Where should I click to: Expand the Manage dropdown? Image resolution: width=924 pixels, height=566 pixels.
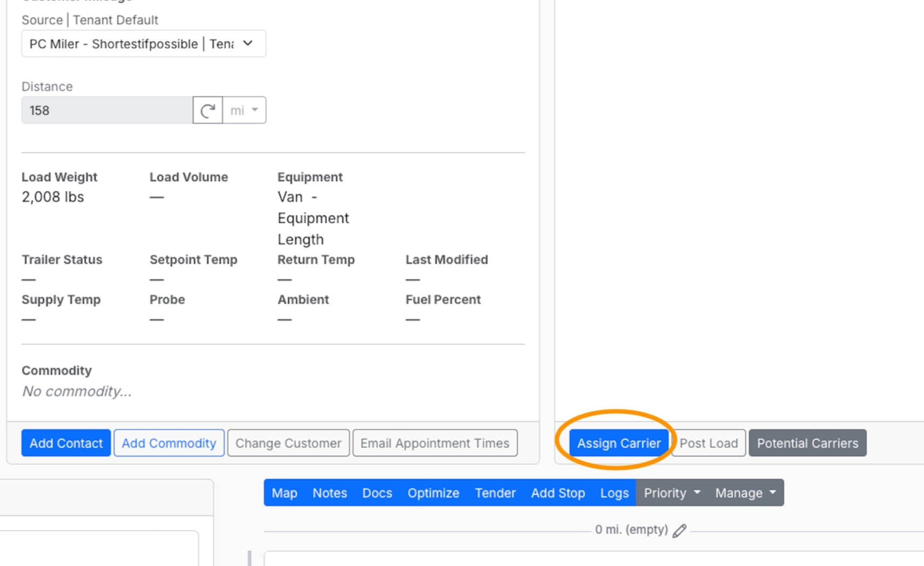point(746,493)
